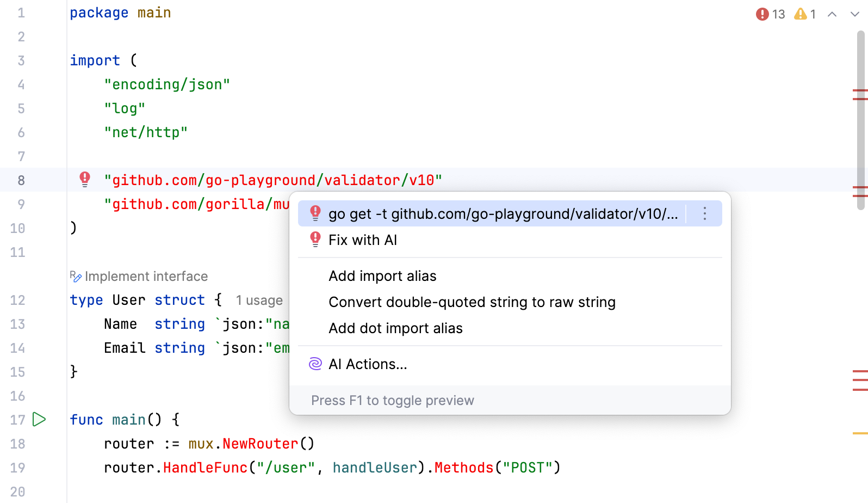Select Add import alias option
The image size is (868, 503).
click(x=382, y=276)
